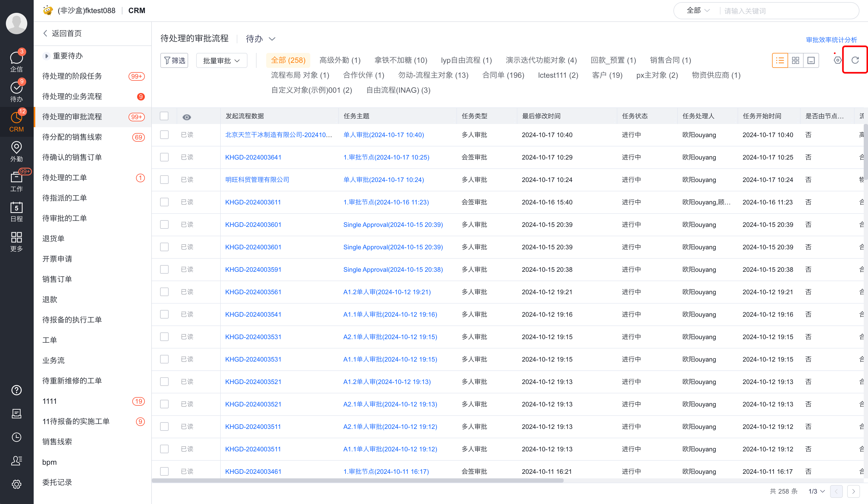Check the row for 明旺科贸管理有限公司

[x=164, y=180]
